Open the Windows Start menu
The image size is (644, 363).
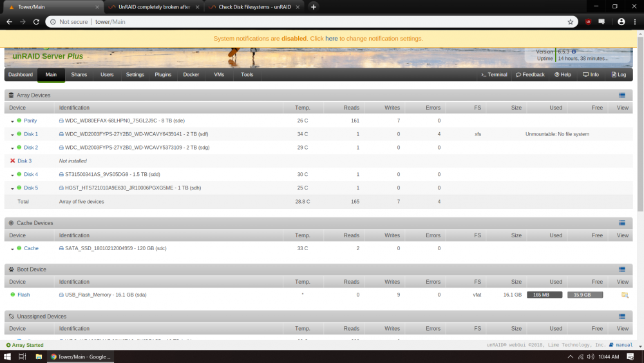(7, 357)
